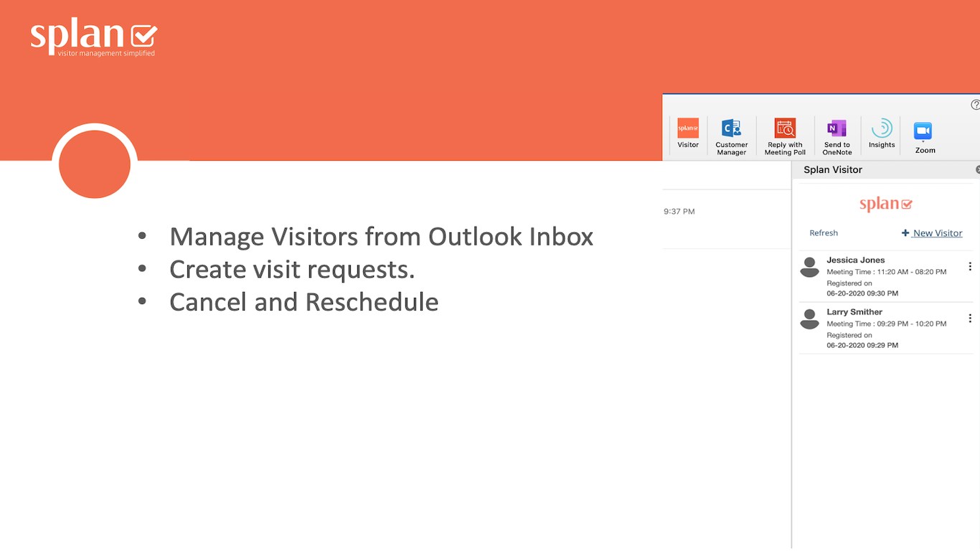Viewport: 980px width, 551px height.
Task: Select Reply with Meeting Poll icon
Action: (785, 130)
